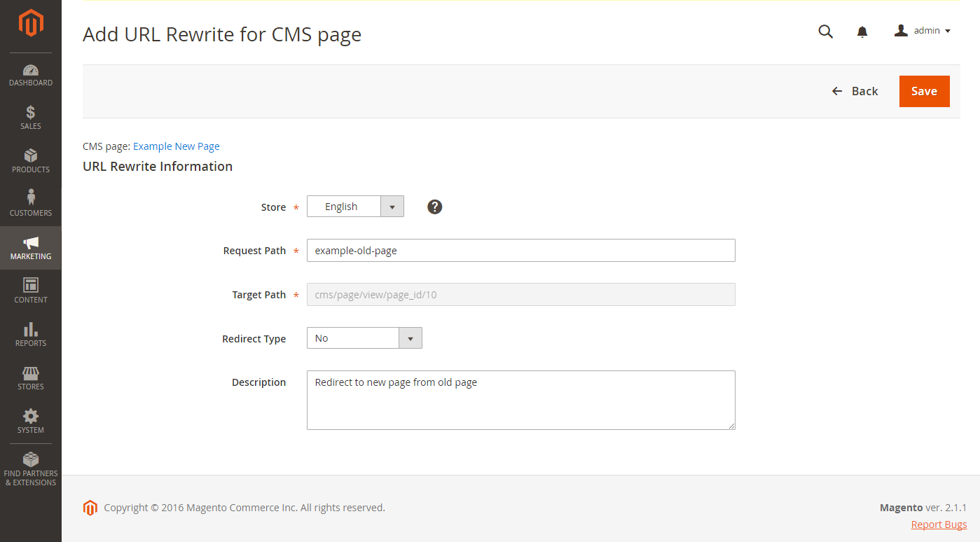Open the Customers menu
This screenshot has height=542, width=980.
pyautogui.click(x=31, y=204)
